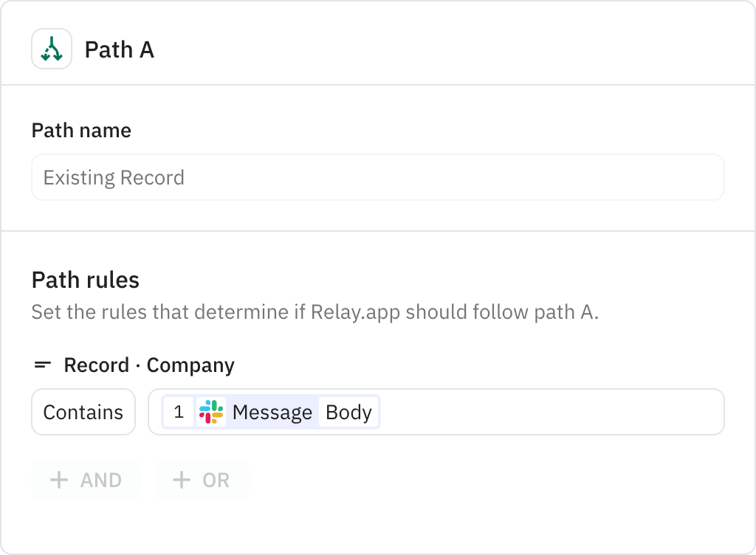
Task: Click the Path rules section heading
Action: point(86,280)
